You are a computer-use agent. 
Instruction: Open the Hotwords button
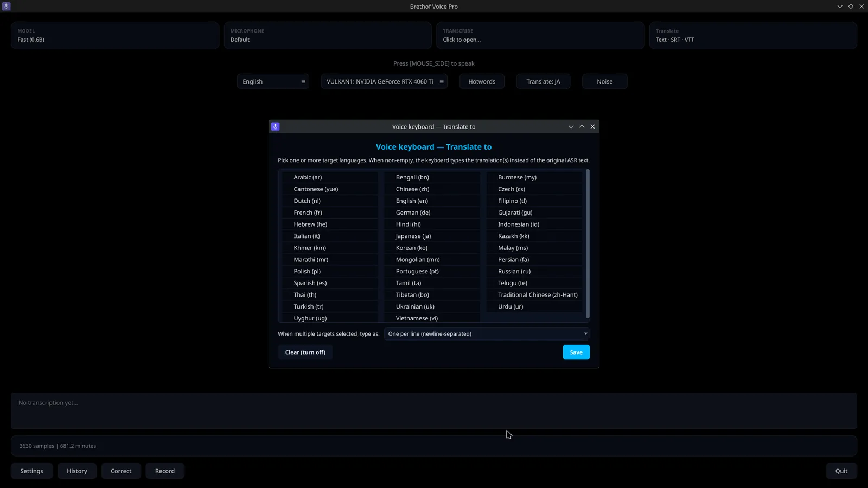(x=482, y=81)
